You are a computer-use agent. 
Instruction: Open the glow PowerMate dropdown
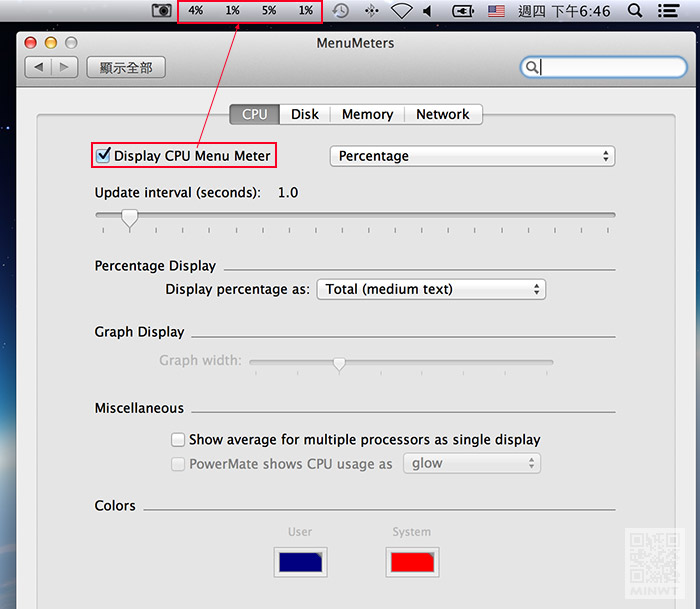472,463
